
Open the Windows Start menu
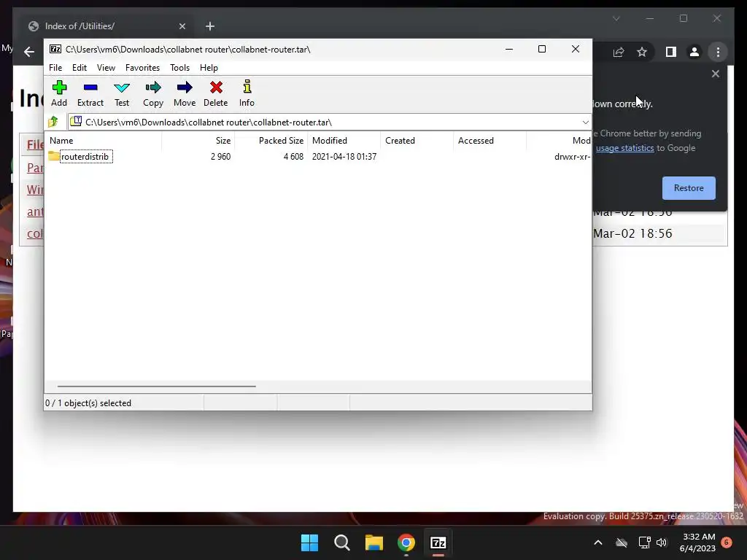(309, 542)
